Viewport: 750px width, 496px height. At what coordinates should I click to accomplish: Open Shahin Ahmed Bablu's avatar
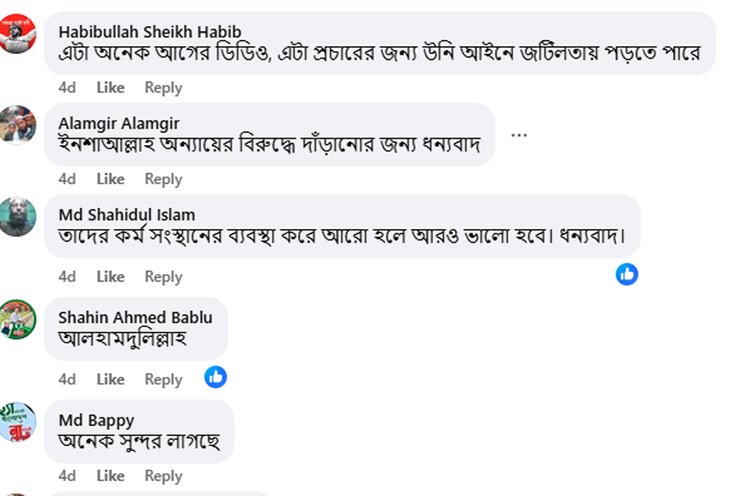[x=18, y=319]
